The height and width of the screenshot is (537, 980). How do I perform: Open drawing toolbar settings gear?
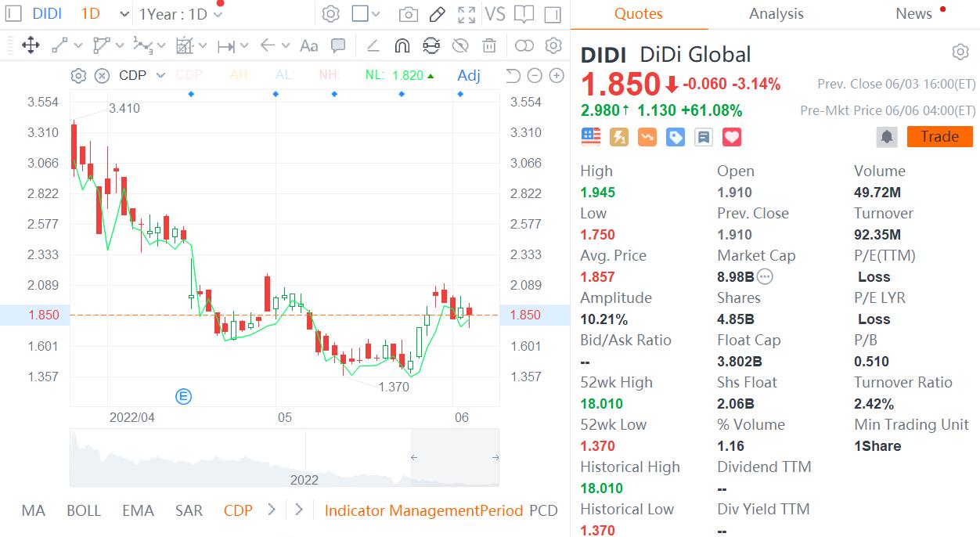[x=553, y=45]
